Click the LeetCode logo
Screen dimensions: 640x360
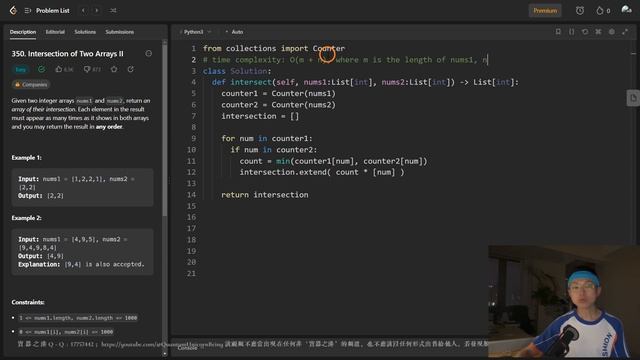tap(13, 11)
